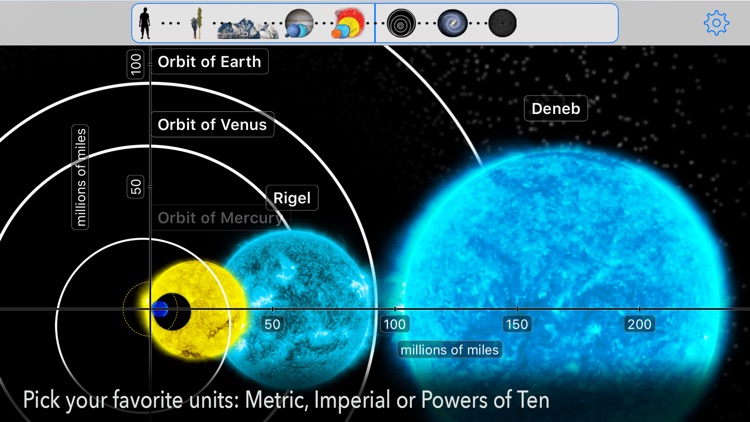
Task: Tap the Orbit of Venus label
Action: (x=212, y=124)
